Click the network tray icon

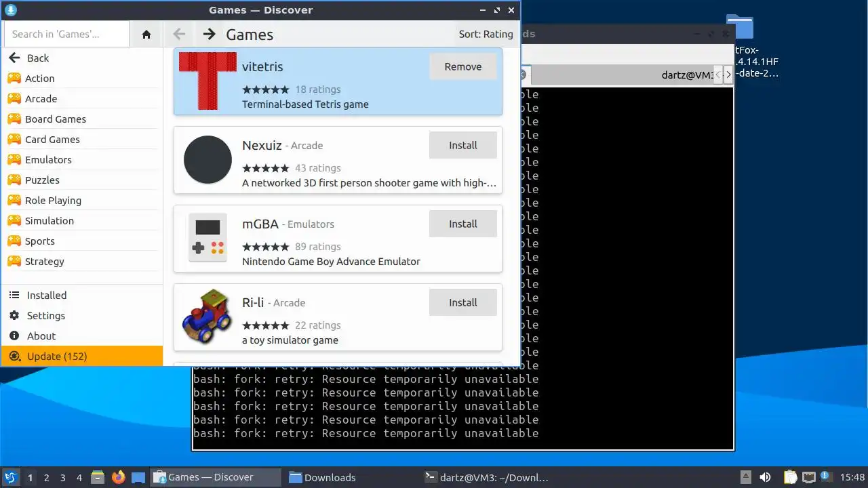point(808,477)
